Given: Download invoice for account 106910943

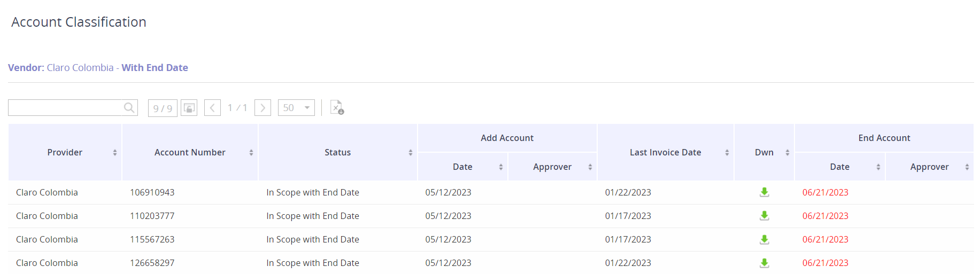Looking at the screenshot, I should (x=765, y=192).
